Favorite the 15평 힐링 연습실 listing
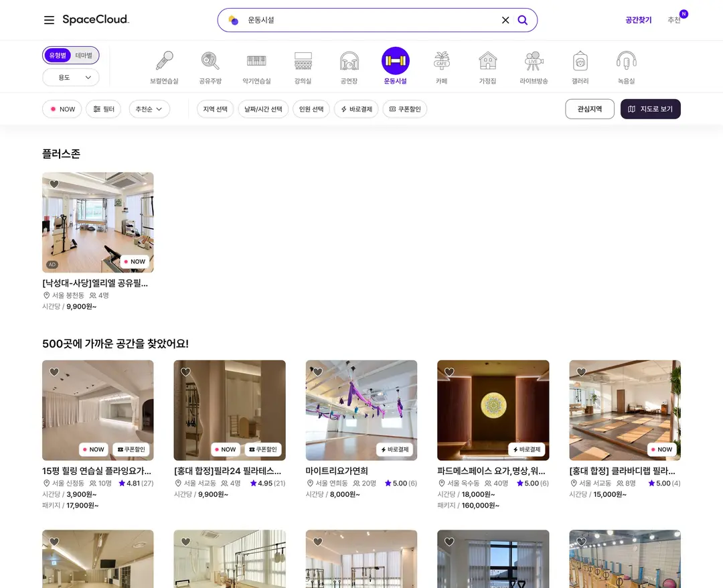Screen dimensions: 723x588 54,372
